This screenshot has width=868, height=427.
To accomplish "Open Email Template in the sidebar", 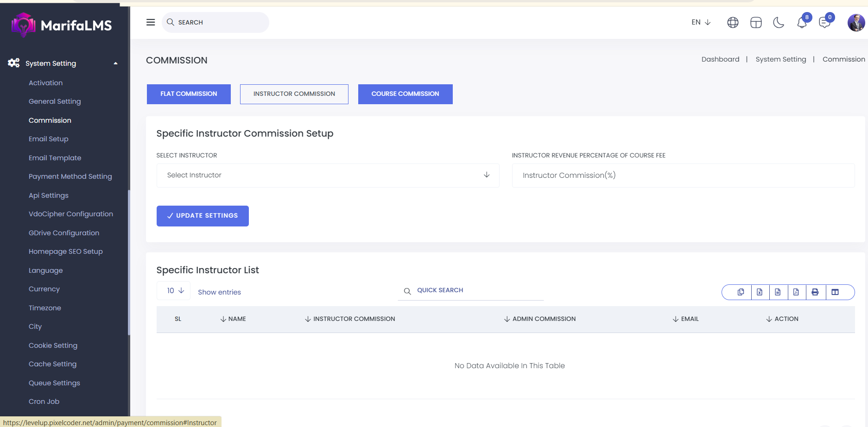I will coord(55,158).
